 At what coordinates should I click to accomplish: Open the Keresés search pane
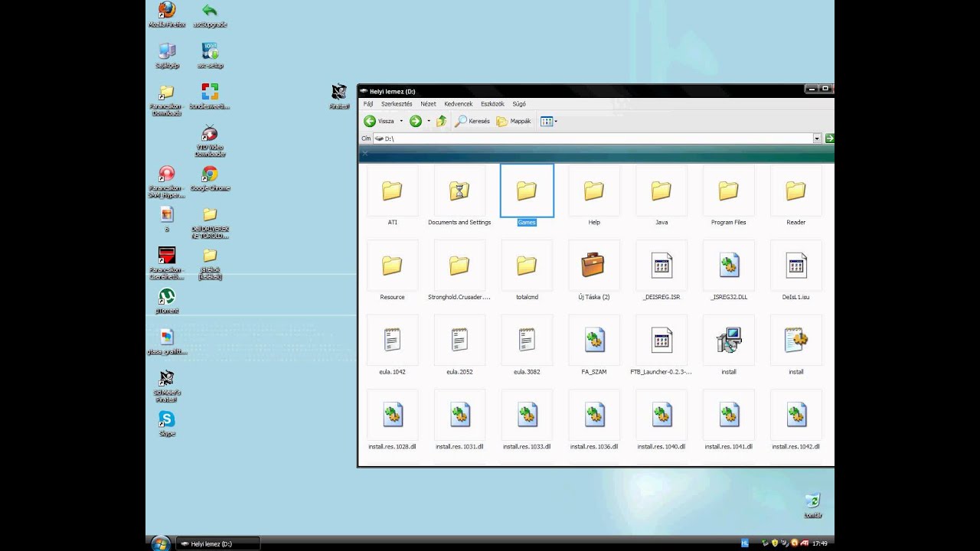pos(472,121)
